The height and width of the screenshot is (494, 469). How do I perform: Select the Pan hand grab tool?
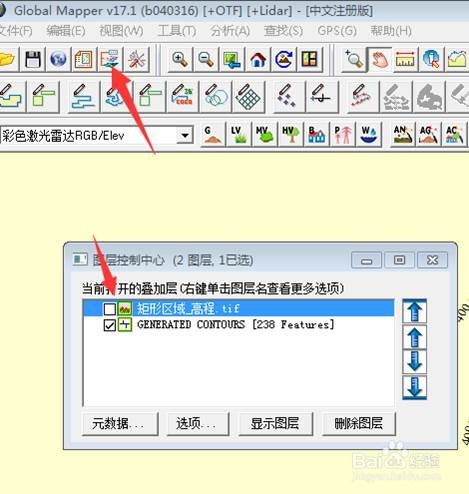(x=380, y=59)
